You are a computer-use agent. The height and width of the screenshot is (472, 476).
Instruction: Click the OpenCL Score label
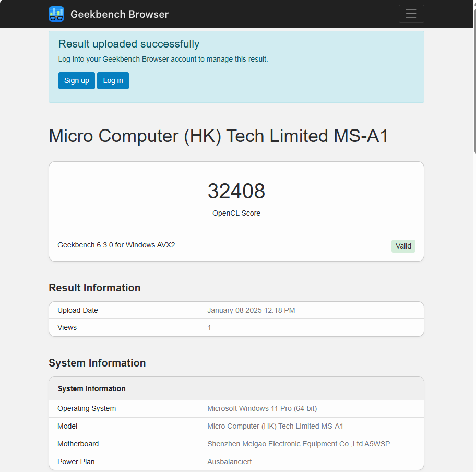(x=236, y=213)
